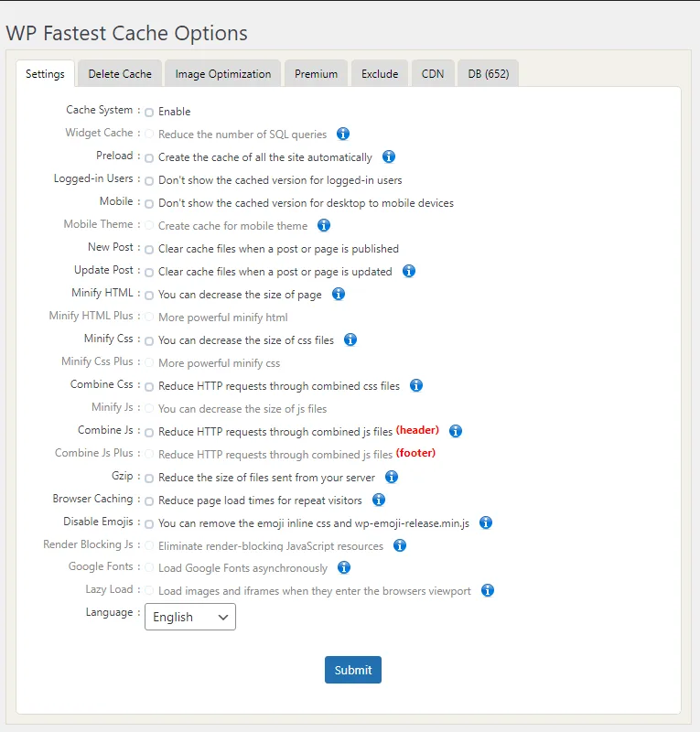View the Gzip info tooltip icon

click(391, 477)
